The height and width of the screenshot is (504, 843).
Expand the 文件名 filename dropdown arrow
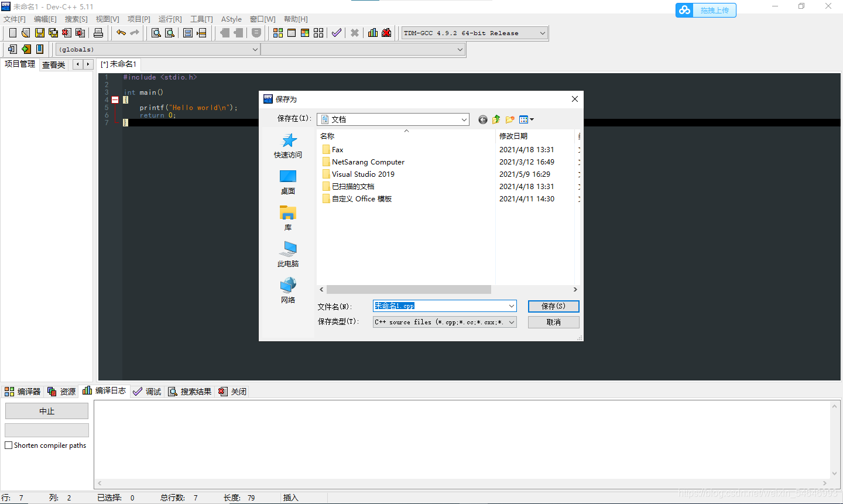point(512,306)
